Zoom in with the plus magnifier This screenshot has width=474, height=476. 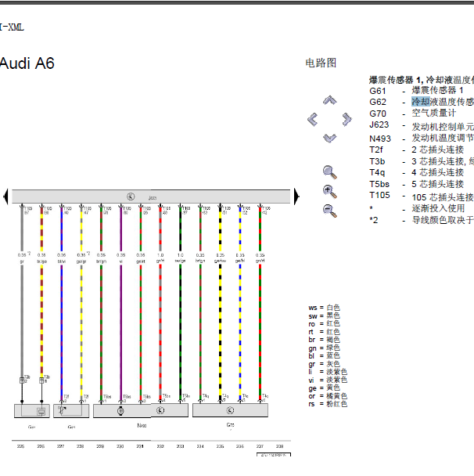[330, 192]
